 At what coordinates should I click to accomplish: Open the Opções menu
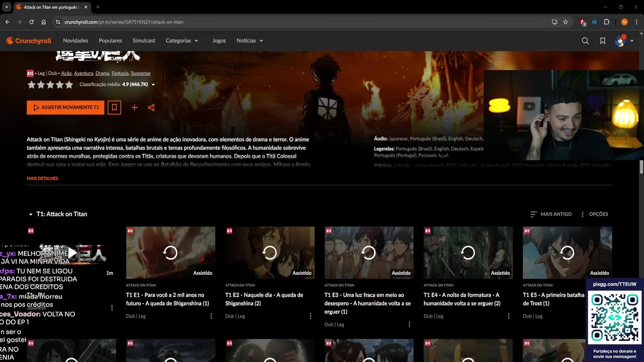[x=594, y=214]
